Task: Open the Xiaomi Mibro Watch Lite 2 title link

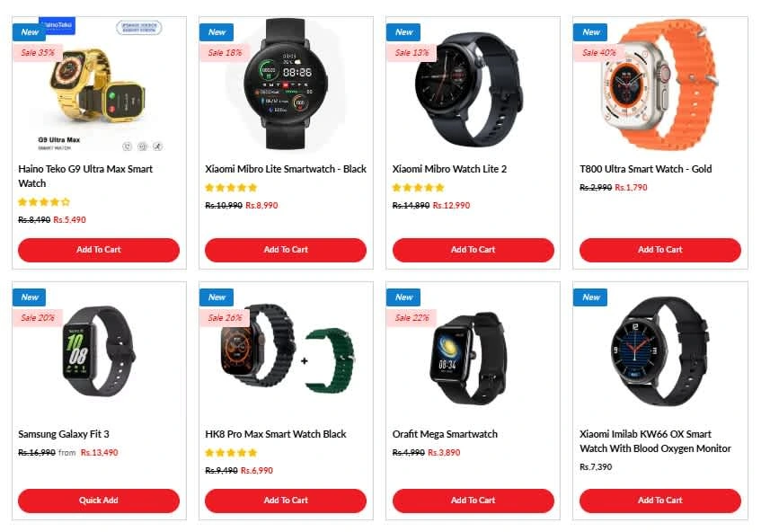Action: pos(449,169)
